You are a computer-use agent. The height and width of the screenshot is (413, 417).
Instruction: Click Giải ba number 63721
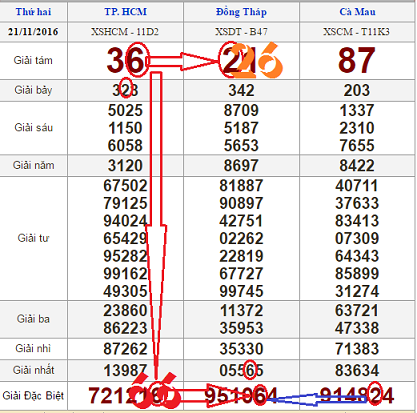click(357, 310)
